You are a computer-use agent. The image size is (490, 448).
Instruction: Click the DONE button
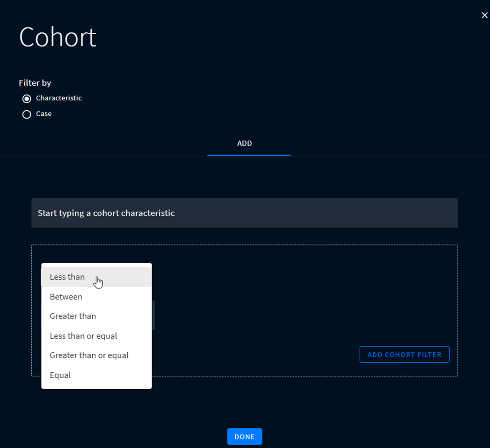click(245, 437)
